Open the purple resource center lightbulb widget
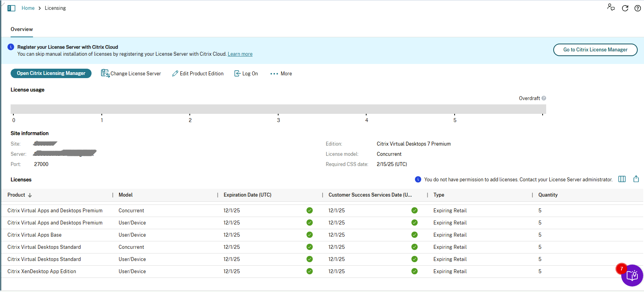 click(631, 276)
